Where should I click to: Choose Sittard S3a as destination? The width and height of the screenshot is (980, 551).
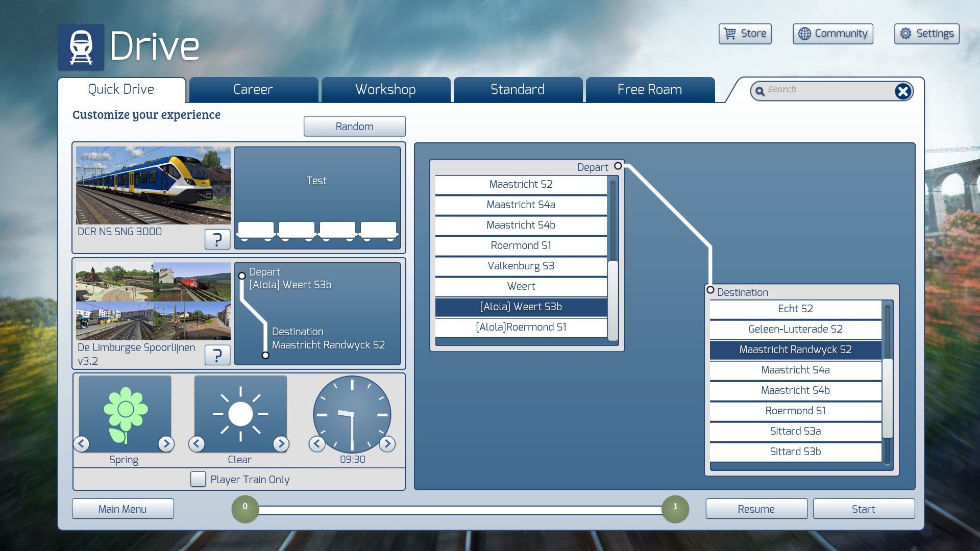click(x=795, y=431)
